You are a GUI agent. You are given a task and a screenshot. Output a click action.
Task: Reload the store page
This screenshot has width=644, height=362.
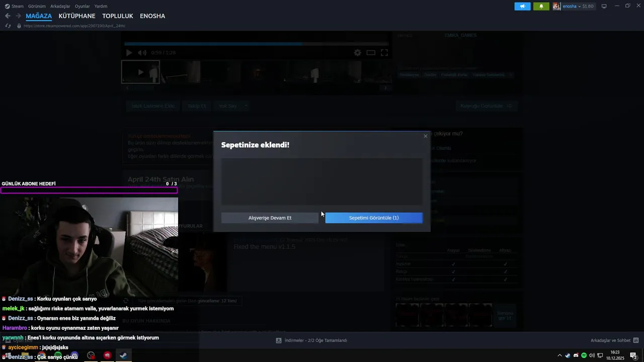click(8, 26)
